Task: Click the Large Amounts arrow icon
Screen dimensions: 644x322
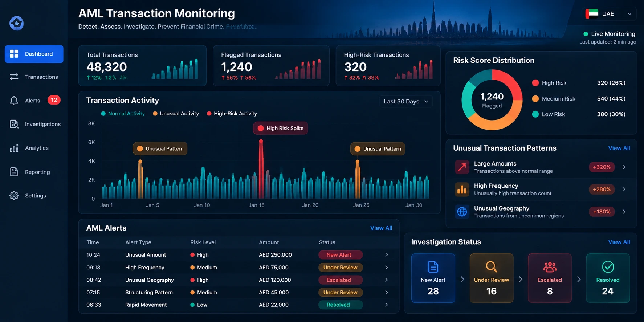Action: 462,167
